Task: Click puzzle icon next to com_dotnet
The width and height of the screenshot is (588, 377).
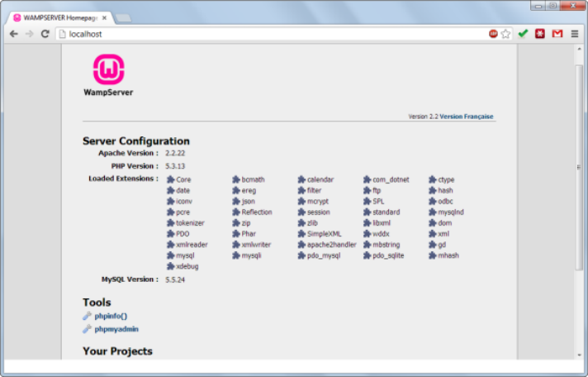Action: coord(367,179)
